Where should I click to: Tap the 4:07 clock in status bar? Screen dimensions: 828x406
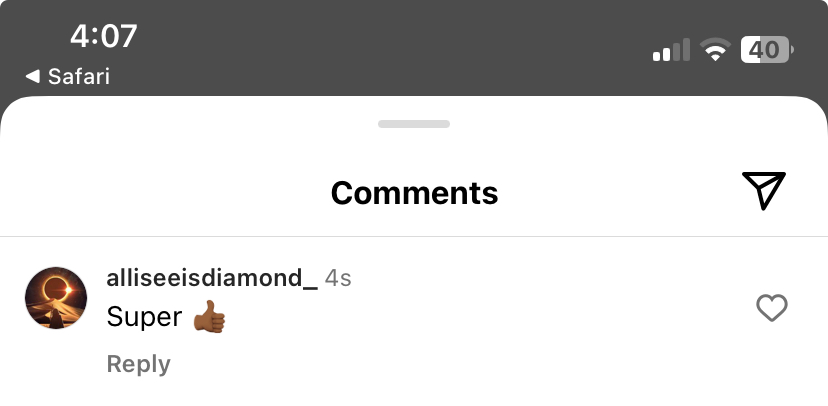pos(104,36)
